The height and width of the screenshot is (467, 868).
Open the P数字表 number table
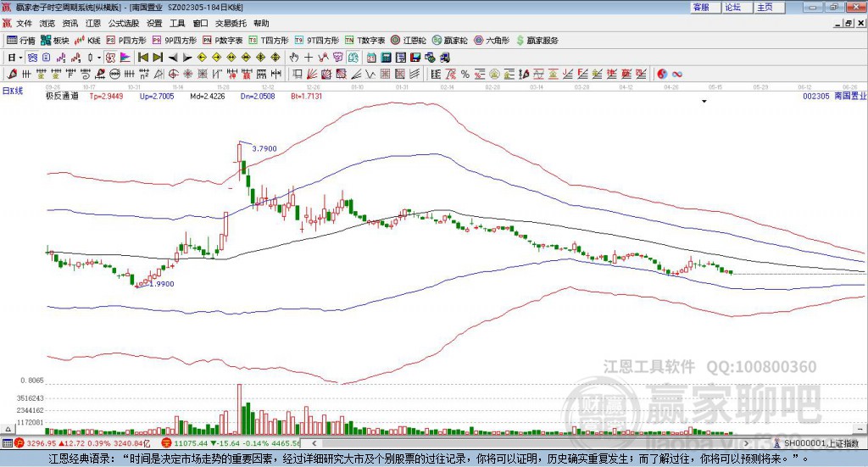coord(223,41)
